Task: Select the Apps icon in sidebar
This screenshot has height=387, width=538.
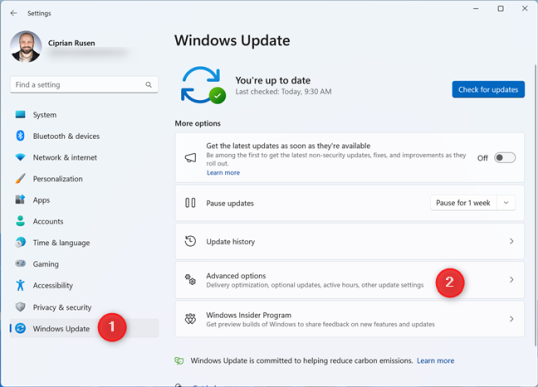Action: [20, 199]
